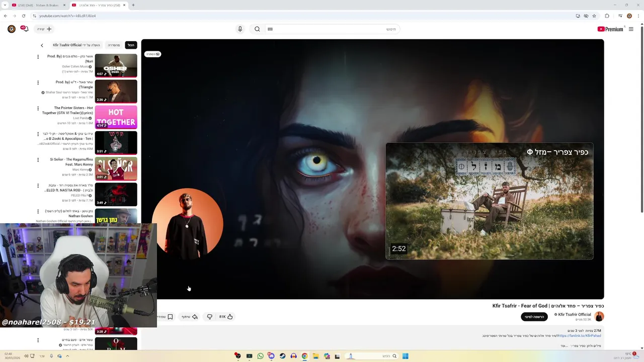The width and height of the screenshot is (644, 362).
Task: Open the Chrome media control icon
Action: click(620, 16)
